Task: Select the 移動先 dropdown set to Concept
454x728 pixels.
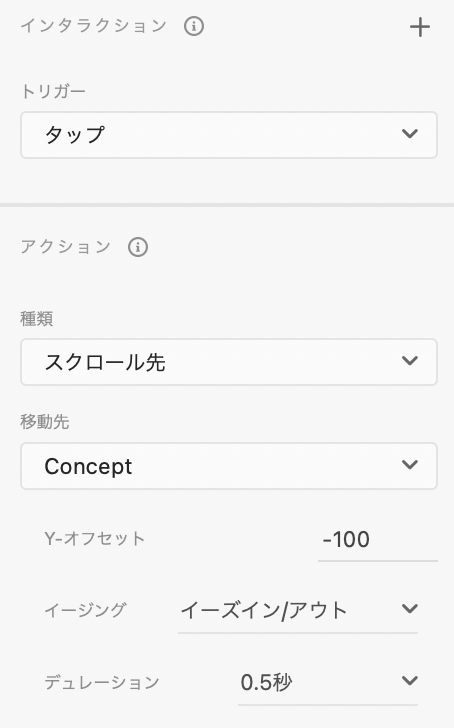Action: pos(229,466)
